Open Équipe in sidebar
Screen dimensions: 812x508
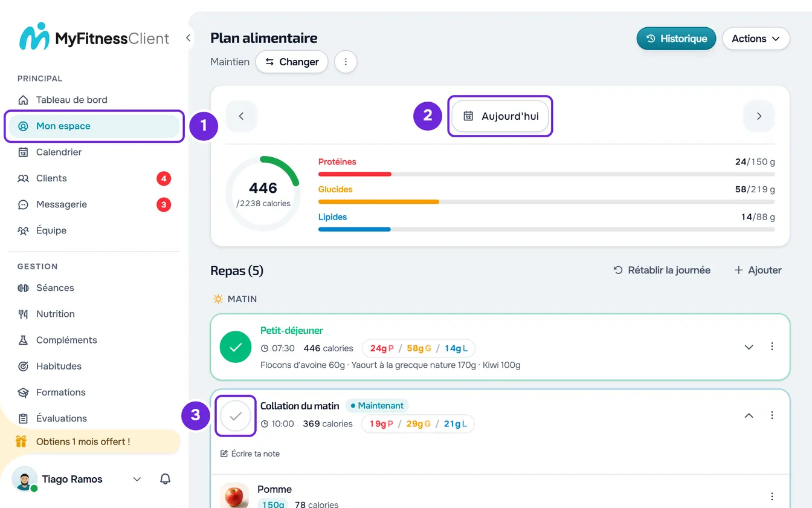click(x=94, y=230)
